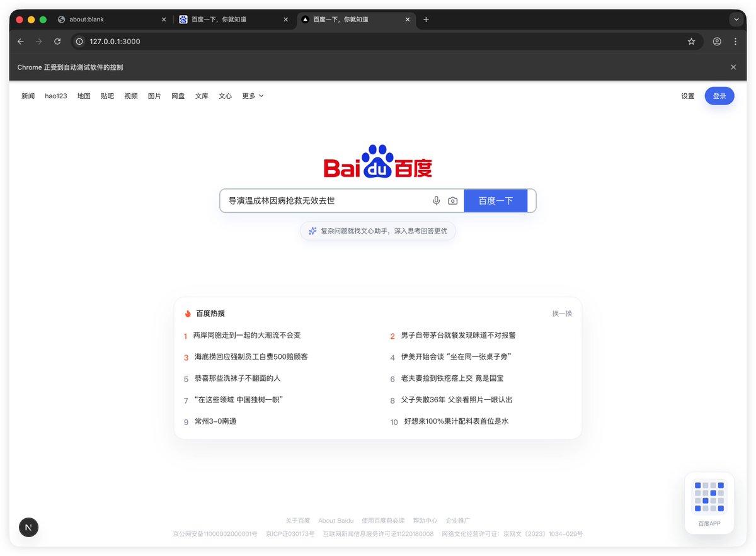This screenshot has height=556, width=756.
Task: Click the 百度一下 search button
Action: coord(496,201)
